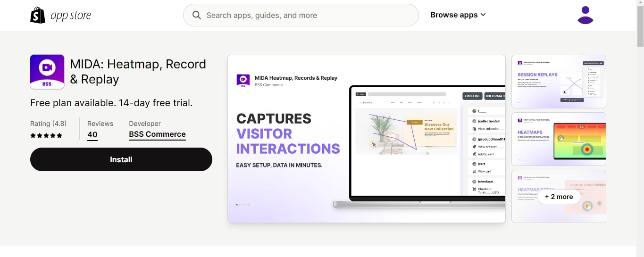Viewport: 644px width, 257px height.
Task: Focus the search apps input field
Action: [301, 15]
